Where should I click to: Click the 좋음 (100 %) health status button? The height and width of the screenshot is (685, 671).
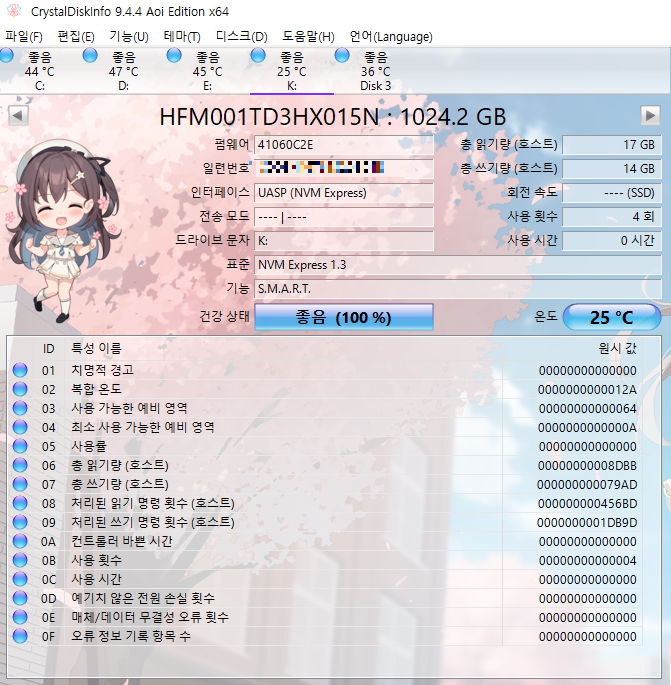[x=344, y=317]
